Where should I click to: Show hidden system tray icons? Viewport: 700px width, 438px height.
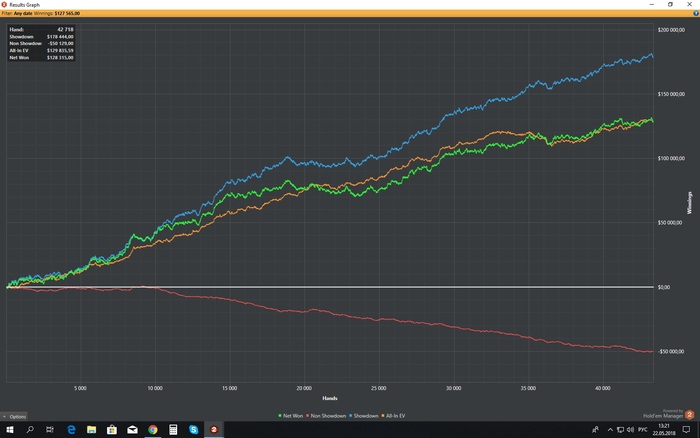coord(610,430)
